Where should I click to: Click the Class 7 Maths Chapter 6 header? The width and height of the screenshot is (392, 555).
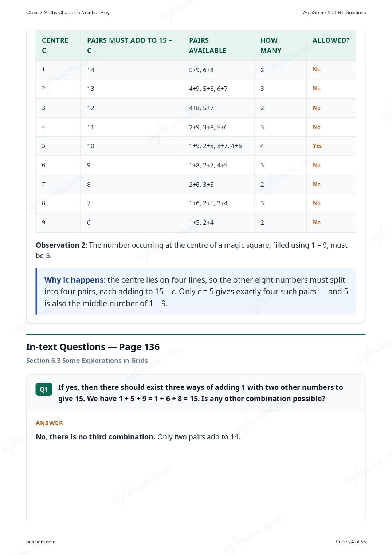tap(68, 12)
